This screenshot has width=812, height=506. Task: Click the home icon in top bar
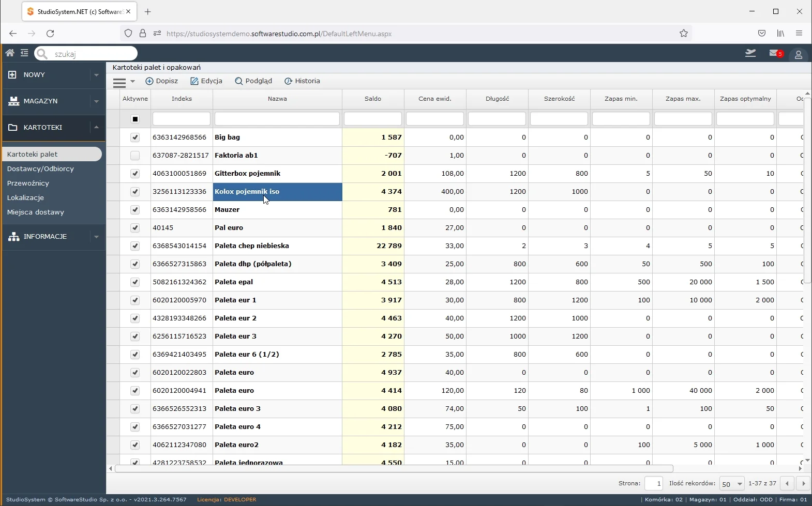pos(10,53)
